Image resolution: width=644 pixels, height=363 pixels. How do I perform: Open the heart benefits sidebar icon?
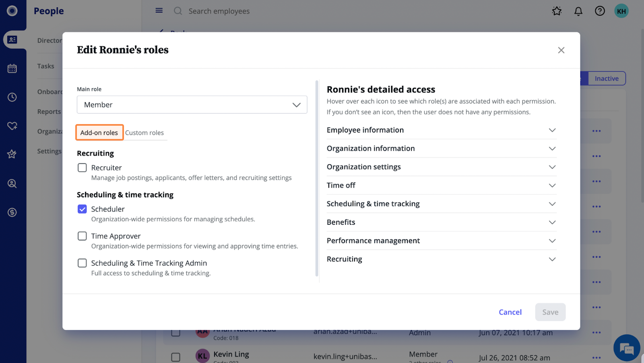coord(12,126)
